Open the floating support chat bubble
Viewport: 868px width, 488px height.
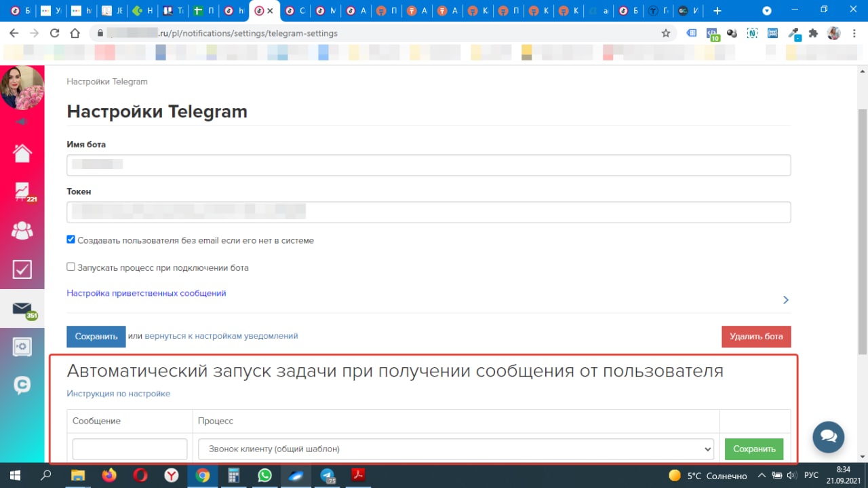(828, 436)
